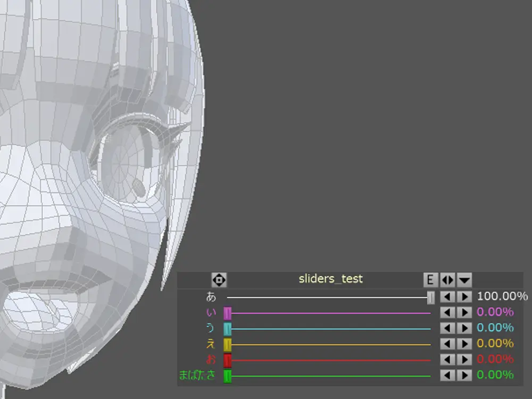Click the right arrow for the あ slider

tap(464, 297)
